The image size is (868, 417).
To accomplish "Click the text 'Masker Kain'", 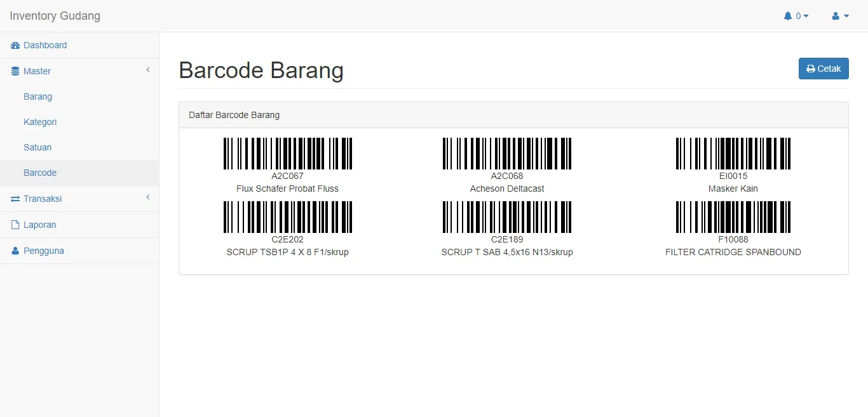I will 733,189.
